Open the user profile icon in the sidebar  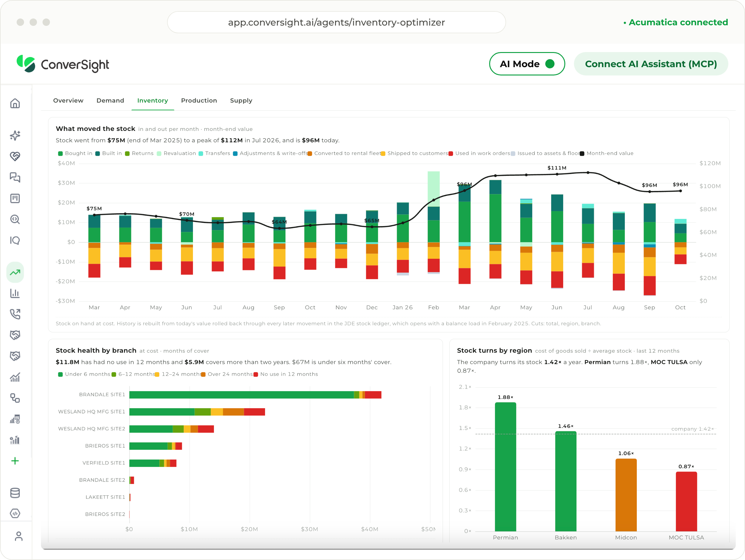point(18,536)
